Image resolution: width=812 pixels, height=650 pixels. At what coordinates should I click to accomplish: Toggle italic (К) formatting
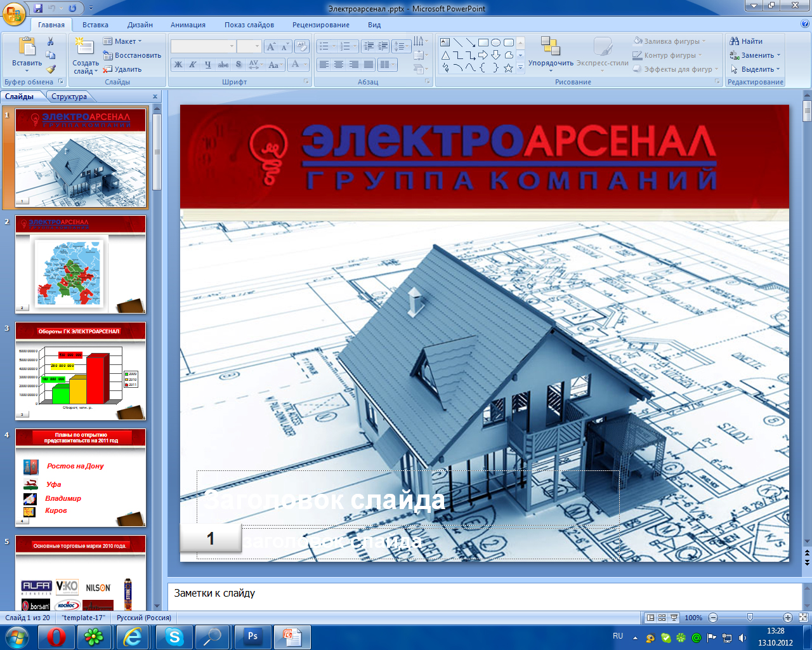[x=193, y=64]
